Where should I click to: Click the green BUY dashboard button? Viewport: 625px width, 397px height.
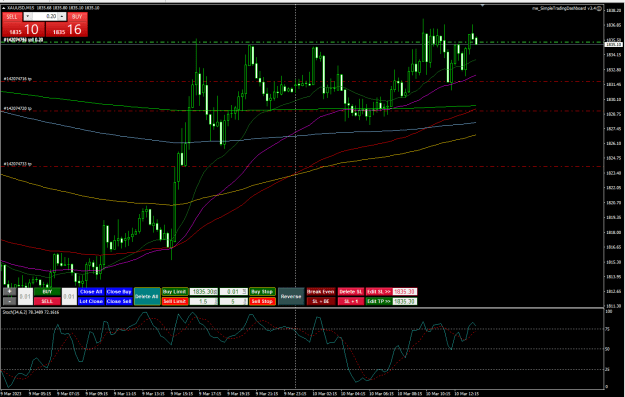pyautogui.click(x=47, y=292)
